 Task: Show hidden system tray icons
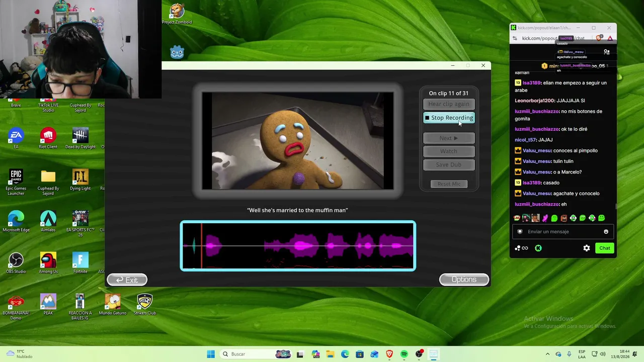[548, 354]
